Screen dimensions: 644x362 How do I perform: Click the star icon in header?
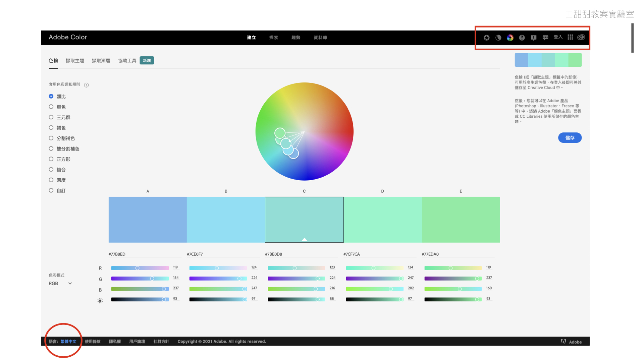pyautogui.click(x=486, y=38)
